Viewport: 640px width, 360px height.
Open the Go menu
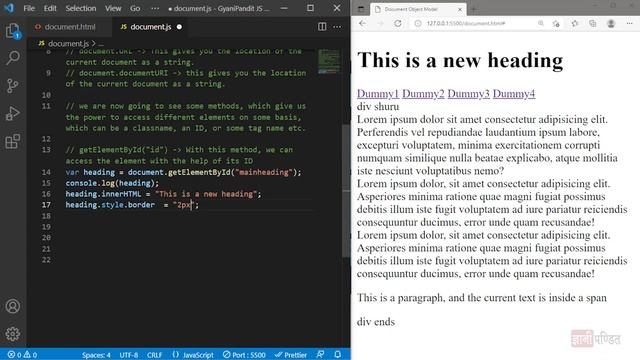tap(135, 8)
